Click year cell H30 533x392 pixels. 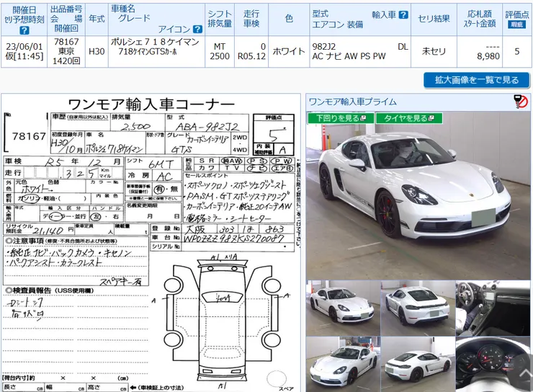97,51
